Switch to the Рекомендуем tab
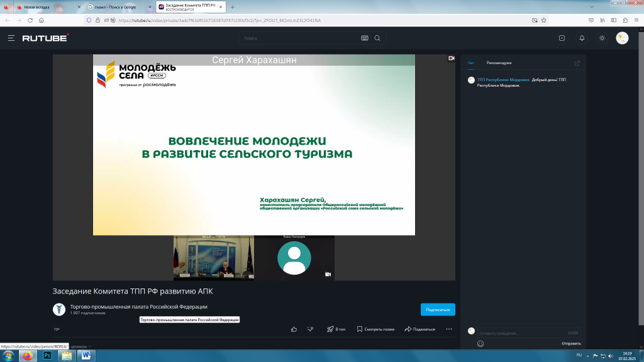 (x=499, y=63)
